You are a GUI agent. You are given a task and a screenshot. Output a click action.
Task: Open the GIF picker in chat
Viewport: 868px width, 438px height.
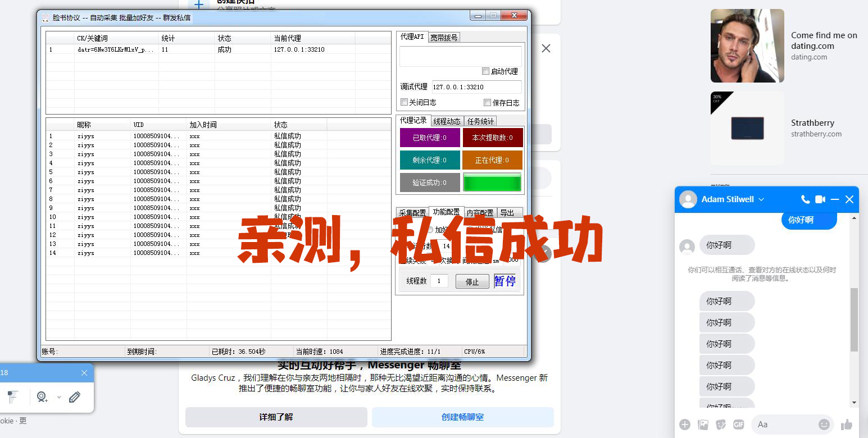[739, 425]
